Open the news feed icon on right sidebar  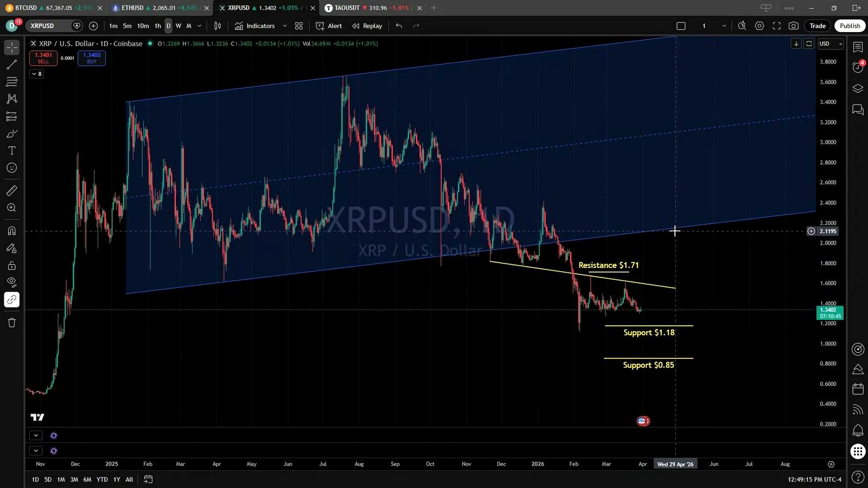858,410
